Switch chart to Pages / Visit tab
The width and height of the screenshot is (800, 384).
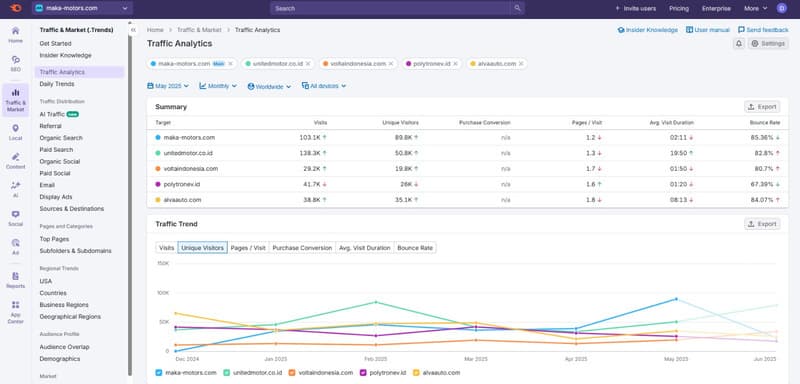point(248,248)
